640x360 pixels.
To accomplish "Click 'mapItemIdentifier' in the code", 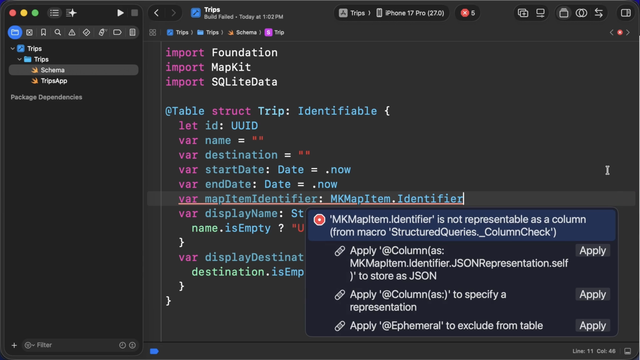I will coord(261,199).
